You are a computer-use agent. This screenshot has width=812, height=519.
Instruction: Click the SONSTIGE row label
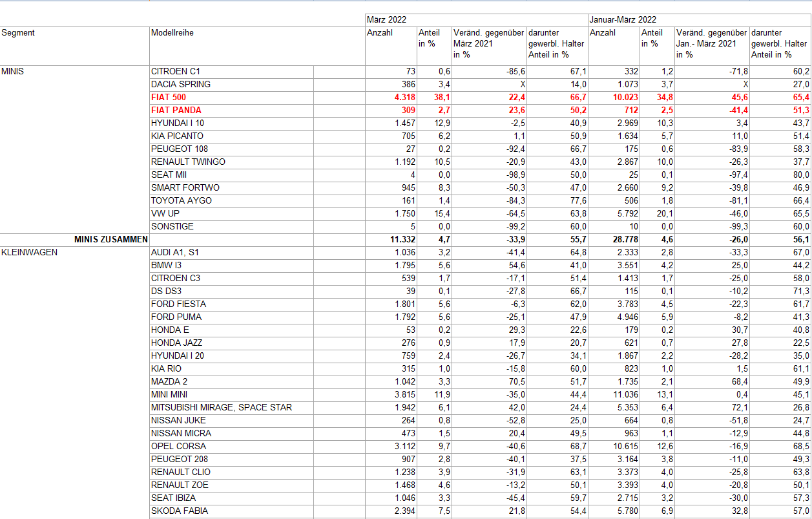172,226
